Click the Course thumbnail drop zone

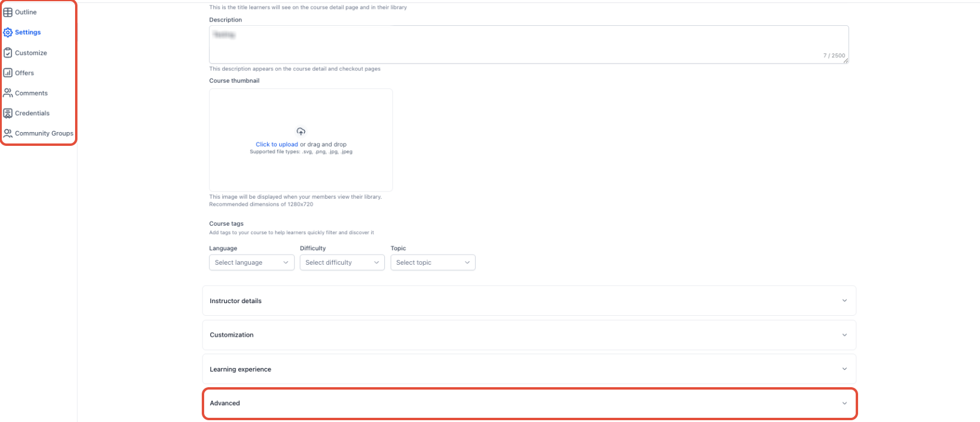coord(301,140)
